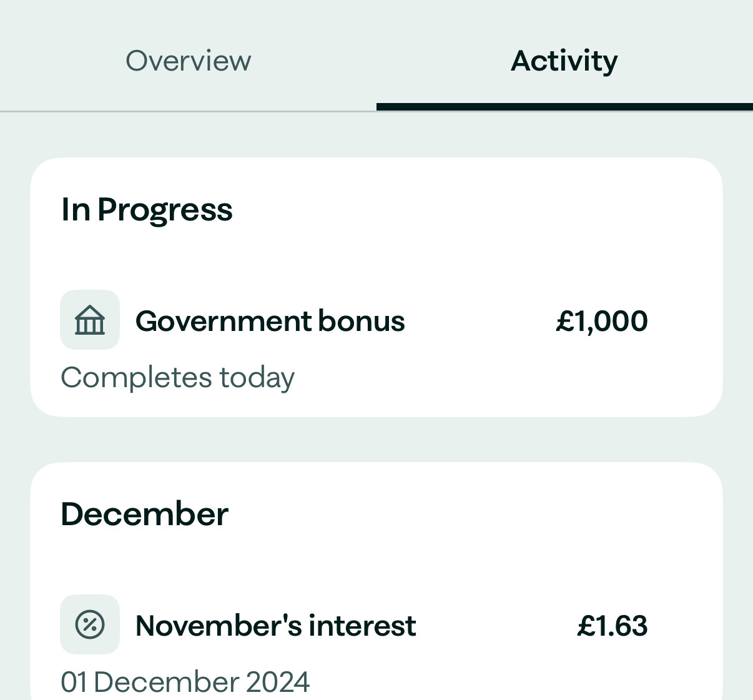Click the thin divider line under Overview

click(187, 111)
